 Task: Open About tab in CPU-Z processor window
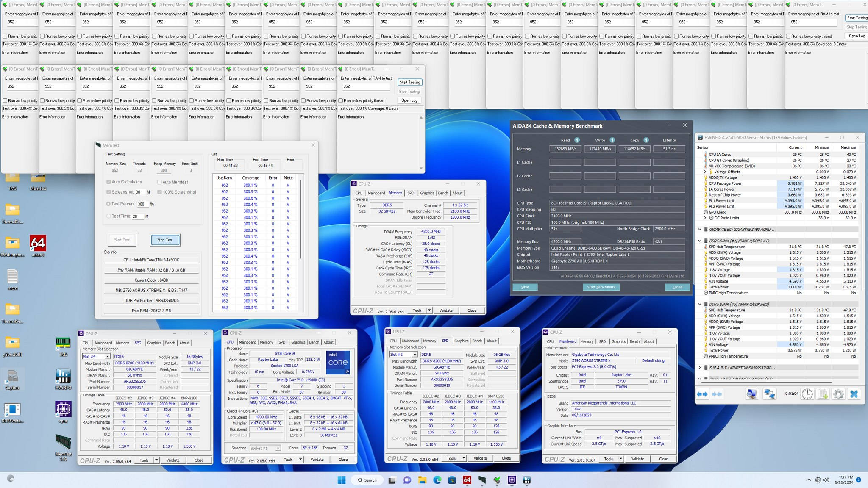(x=328, y=342)
